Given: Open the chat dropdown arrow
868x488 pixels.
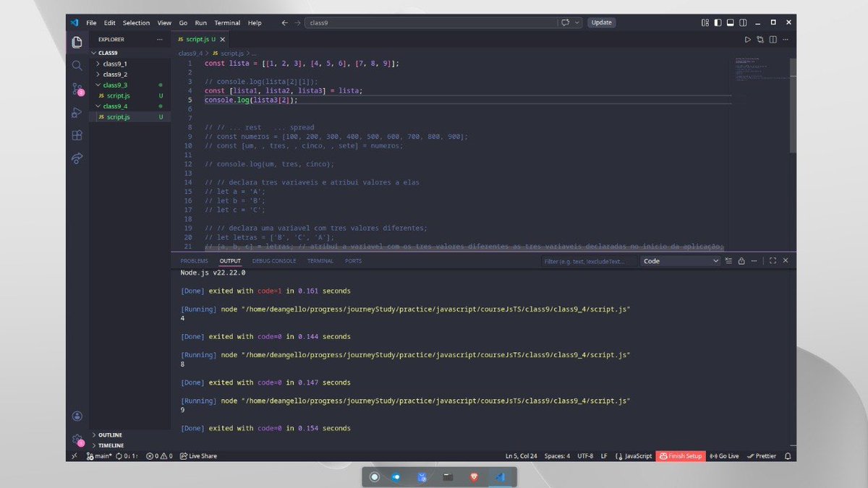Looking at the screenshot, I should 577,22.
